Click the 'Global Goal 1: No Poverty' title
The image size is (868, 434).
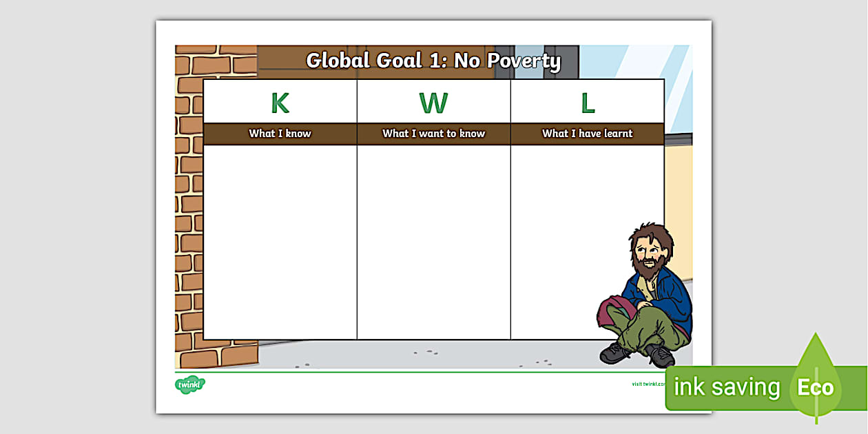click(x=434, y=61)
